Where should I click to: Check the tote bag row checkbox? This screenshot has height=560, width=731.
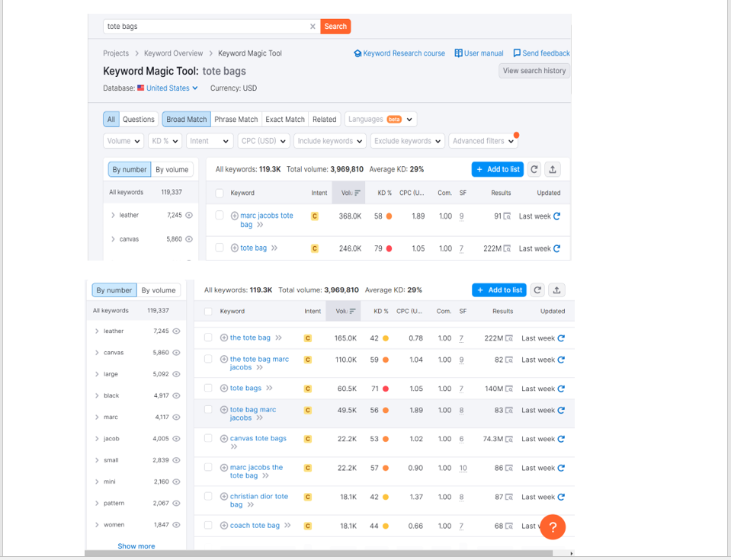click(219, 248)
